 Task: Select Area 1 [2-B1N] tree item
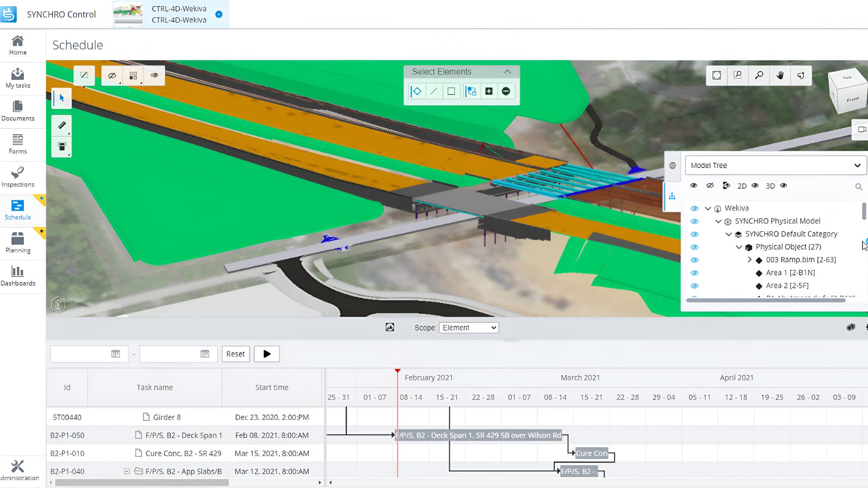pos(790,273)
